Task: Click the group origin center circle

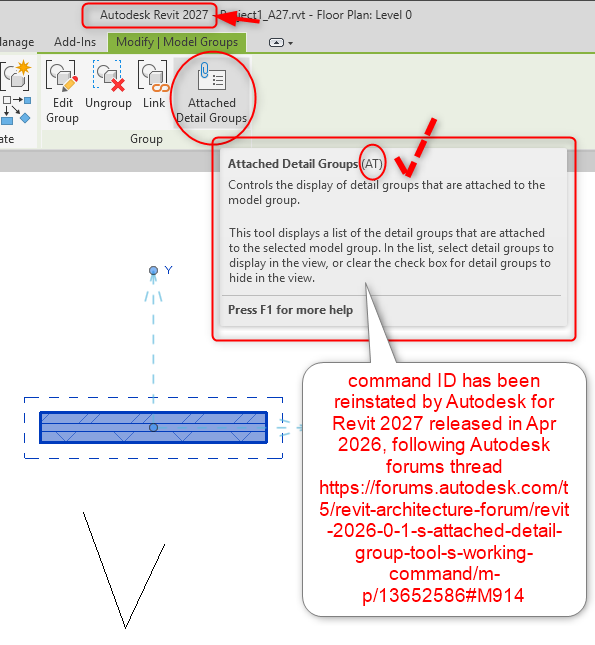Action: 153,427
